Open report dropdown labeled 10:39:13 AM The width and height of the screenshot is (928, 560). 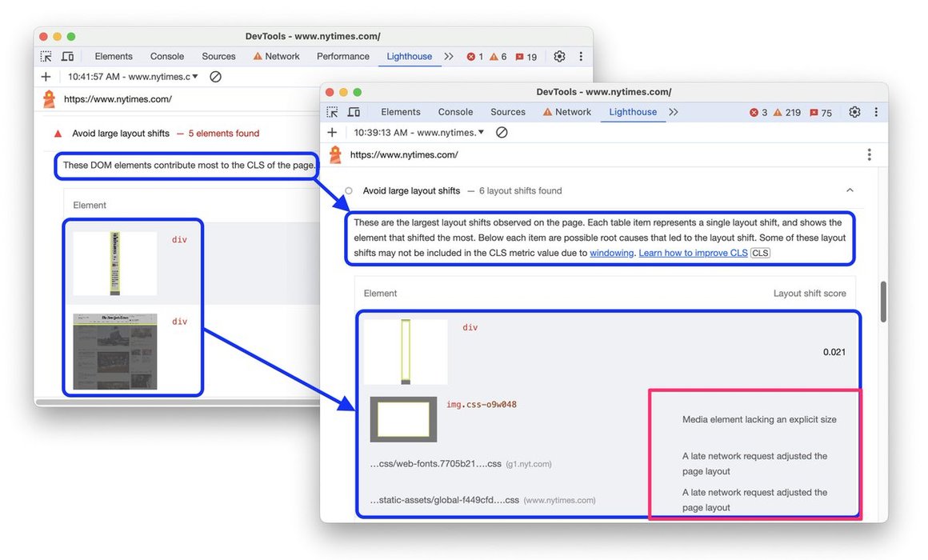[x=418, y=133]
